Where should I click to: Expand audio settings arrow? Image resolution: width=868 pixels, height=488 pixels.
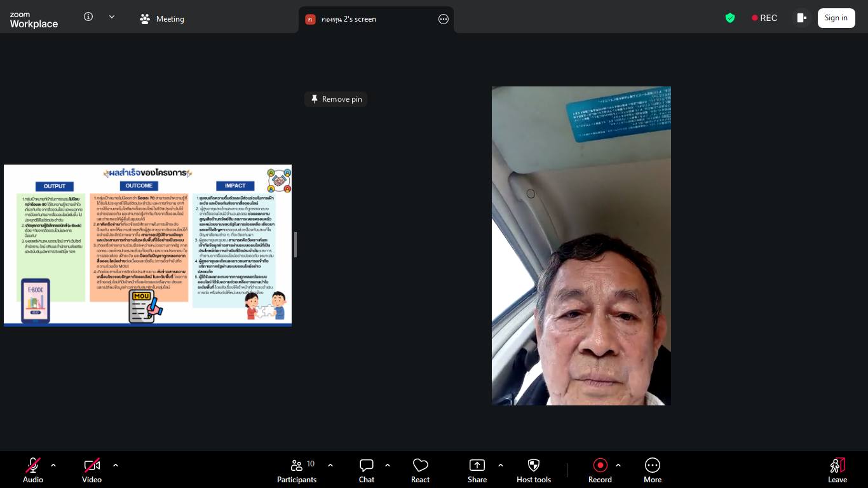click(53, 465)
